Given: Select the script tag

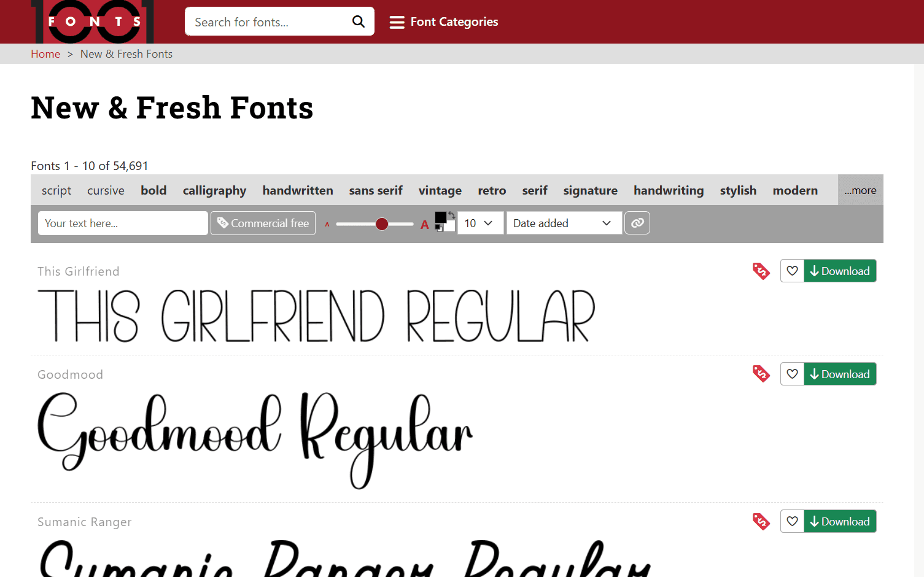Looking at the screenshot, I should 56,190.
